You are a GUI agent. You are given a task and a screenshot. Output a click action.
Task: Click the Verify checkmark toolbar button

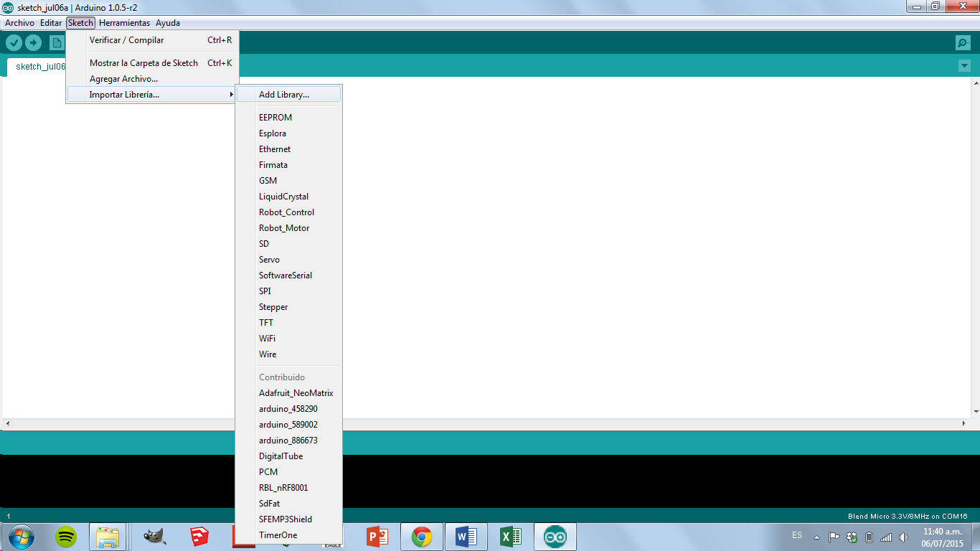click(x=14, y=43)
